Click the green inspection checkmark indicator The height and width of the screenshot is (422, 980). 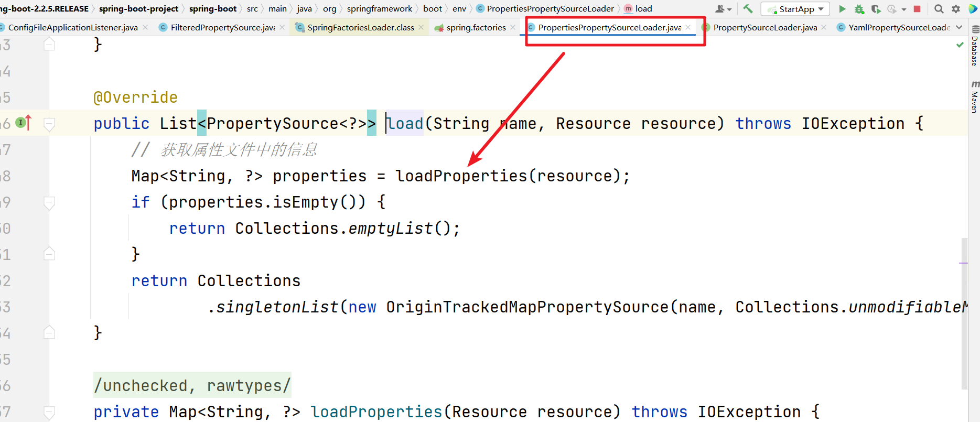960,45
